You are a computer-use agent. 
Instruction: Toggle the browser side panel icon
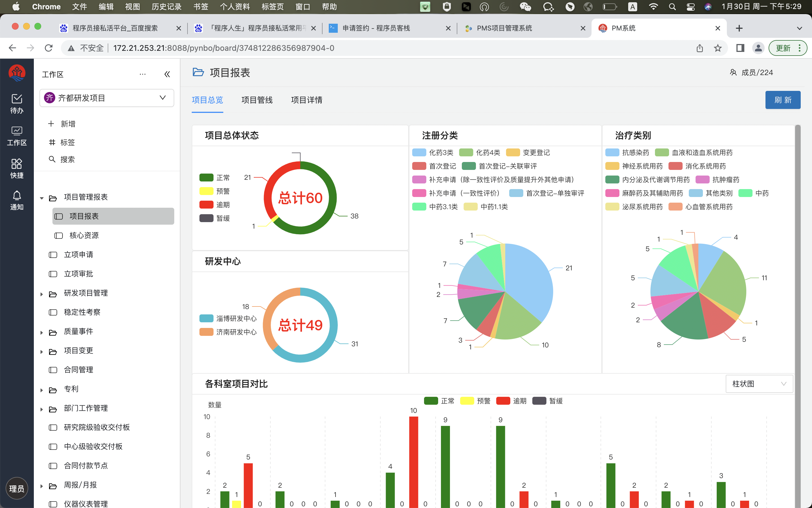[740, 48]
